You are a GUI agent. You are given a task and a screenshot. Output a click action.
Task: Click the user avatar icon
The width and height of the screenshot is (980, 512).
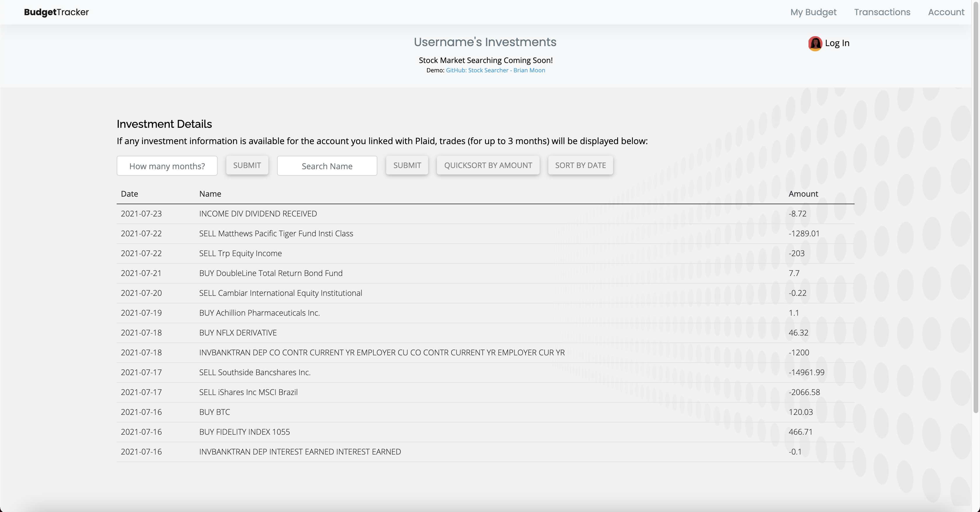816,43
